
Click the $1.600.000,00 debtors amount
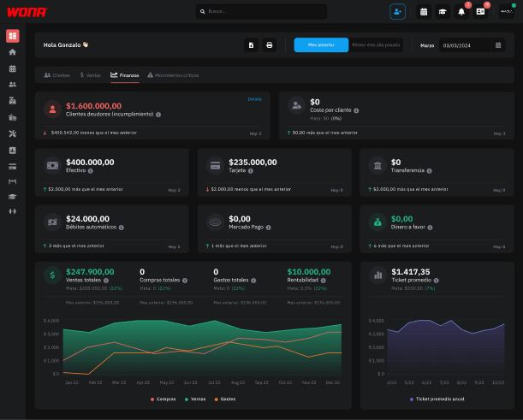pyautogui.click(x=93, y=106)
